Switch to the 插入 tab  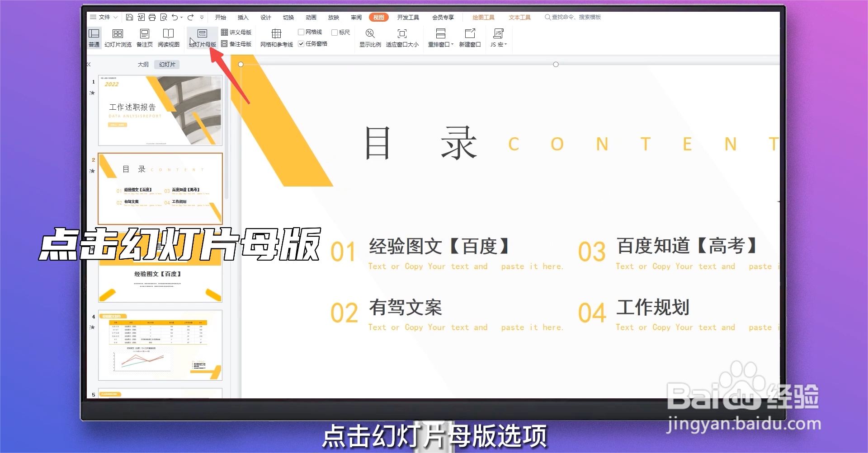(243, 17)
